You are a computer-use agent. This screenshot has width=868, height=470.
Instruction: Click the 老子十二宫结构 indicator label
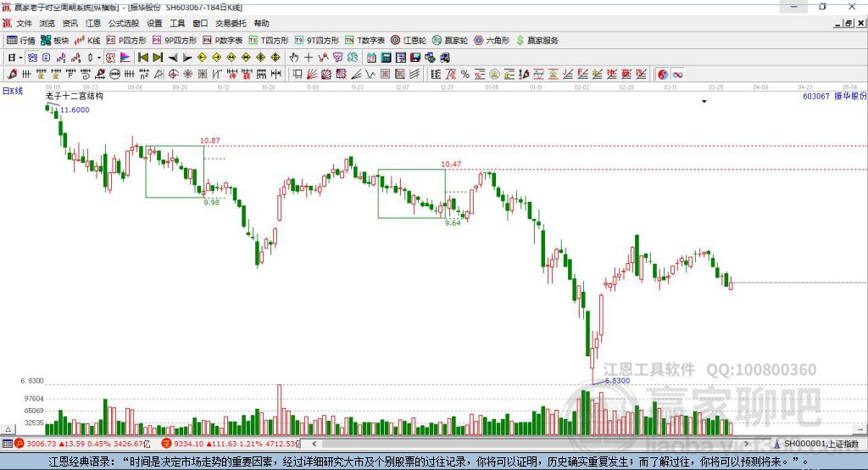click(75, 96)
